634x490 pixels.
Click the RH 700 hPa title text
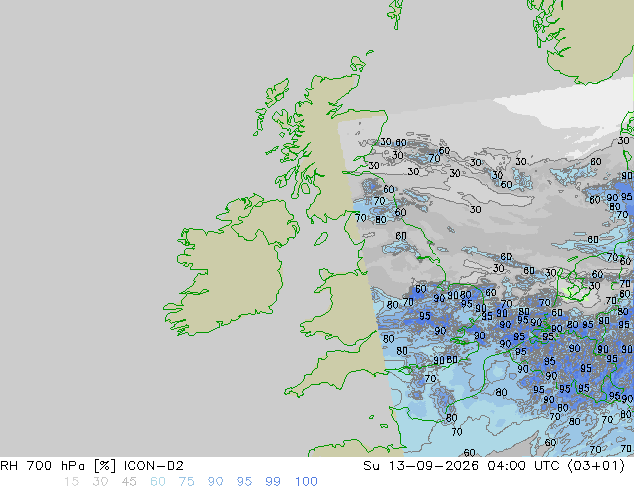click(42, 466)
